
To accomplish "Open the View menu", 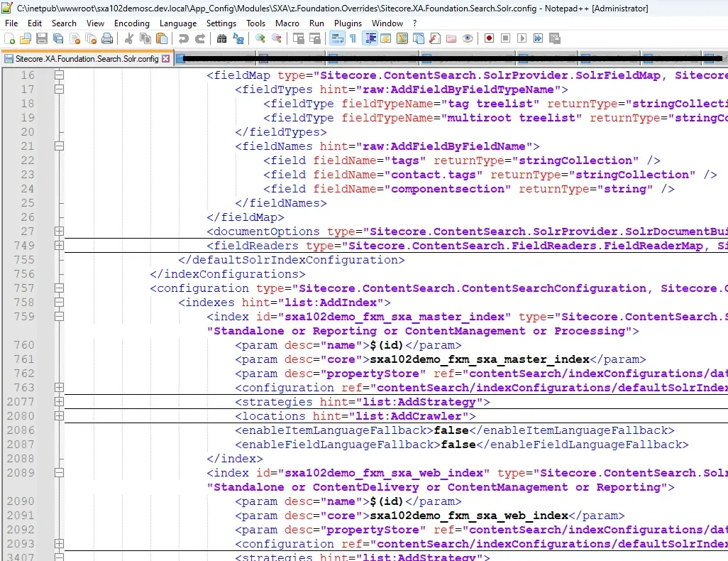I will pos(95,23).
